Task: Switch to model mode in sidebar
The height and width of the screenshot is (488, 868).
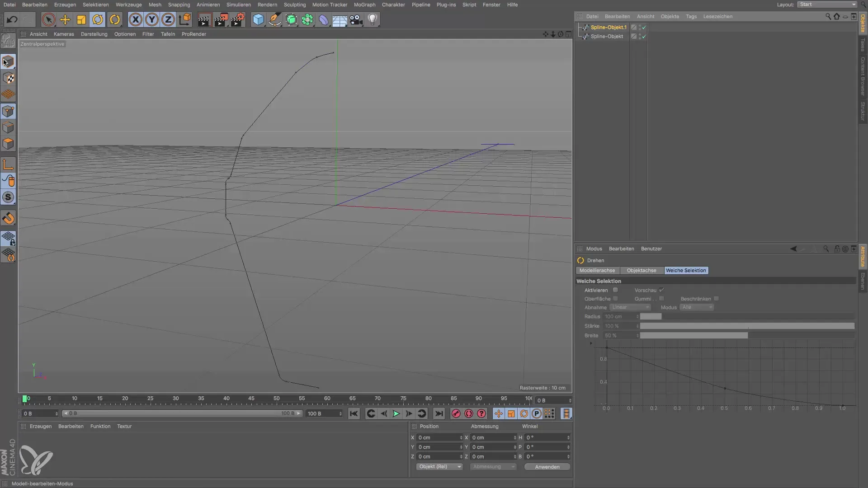Action: [x=8, y=61]
